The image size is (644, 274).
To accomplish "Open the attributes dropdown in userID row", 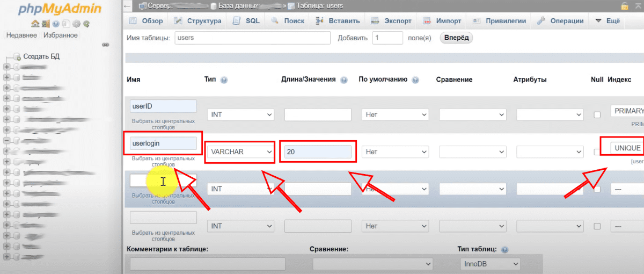I will (550, 114).
